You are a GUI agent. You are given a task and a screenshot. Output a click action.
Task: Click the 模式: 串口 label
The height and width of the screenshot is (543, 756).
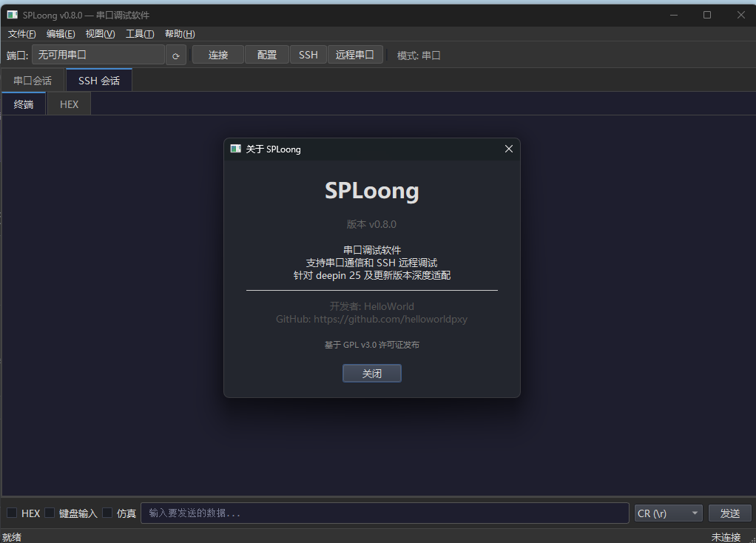click(419, 55)
